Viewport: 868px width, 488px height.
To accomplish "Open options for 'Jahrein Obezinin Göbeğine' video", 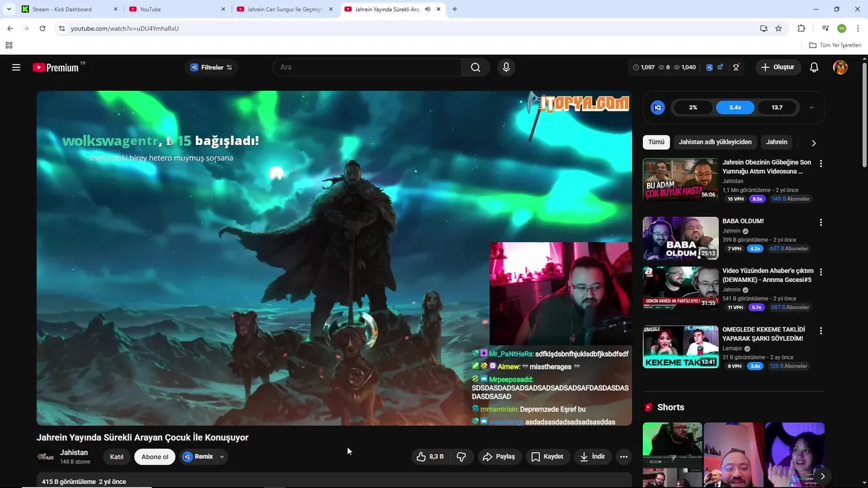I will 821,164.
